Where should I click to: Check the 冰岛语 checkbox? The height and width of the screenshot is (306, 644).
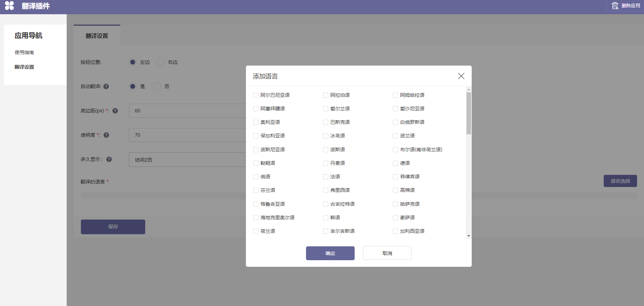click(325, 136)
